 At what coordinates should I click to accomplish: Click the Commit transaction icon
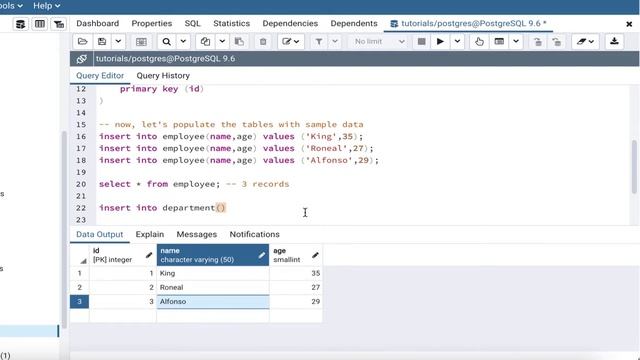click(538, 42)
